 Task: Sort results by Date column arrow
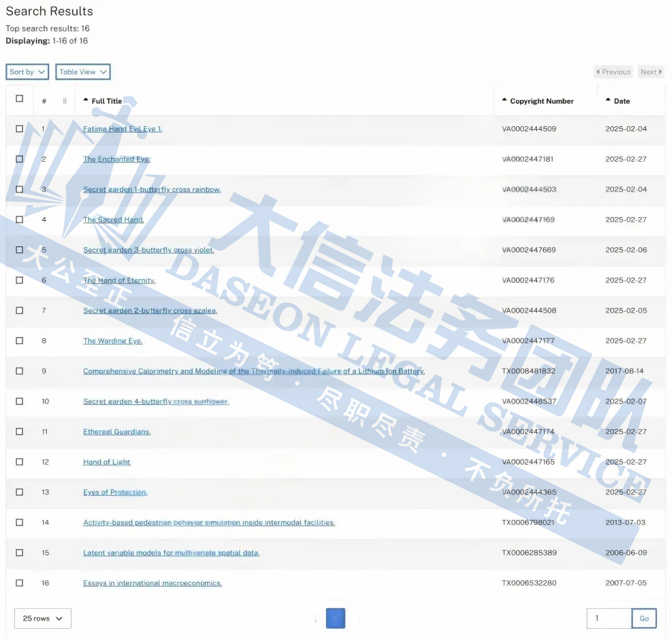tap(608, 100)
